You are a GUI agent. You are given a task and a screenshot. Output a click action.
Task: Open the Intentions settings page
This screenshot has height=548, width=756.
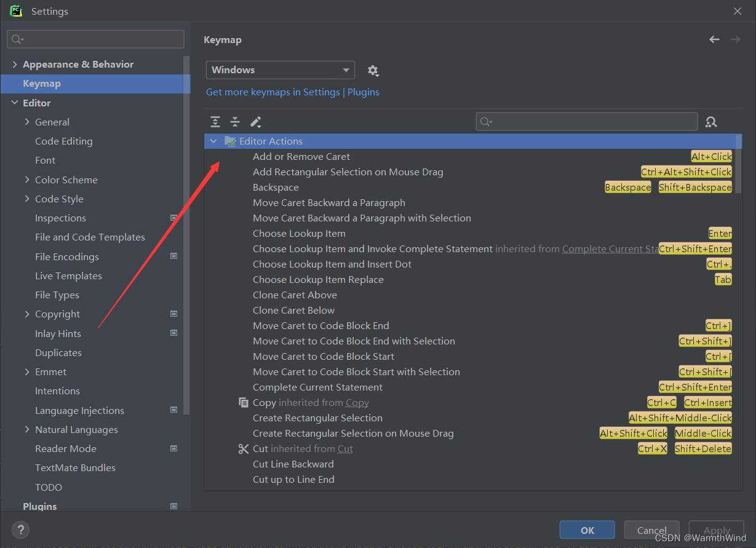(57, 391)
